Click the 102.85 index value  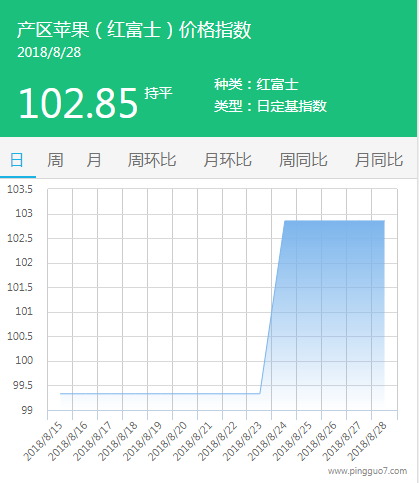[78, 103]
